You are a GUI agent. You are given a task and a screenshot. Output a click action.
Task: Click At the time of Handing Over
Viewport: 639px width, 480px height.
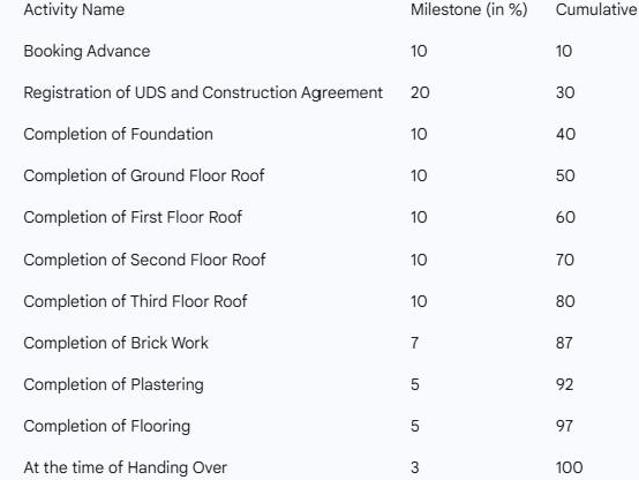(x=125, y=467)
